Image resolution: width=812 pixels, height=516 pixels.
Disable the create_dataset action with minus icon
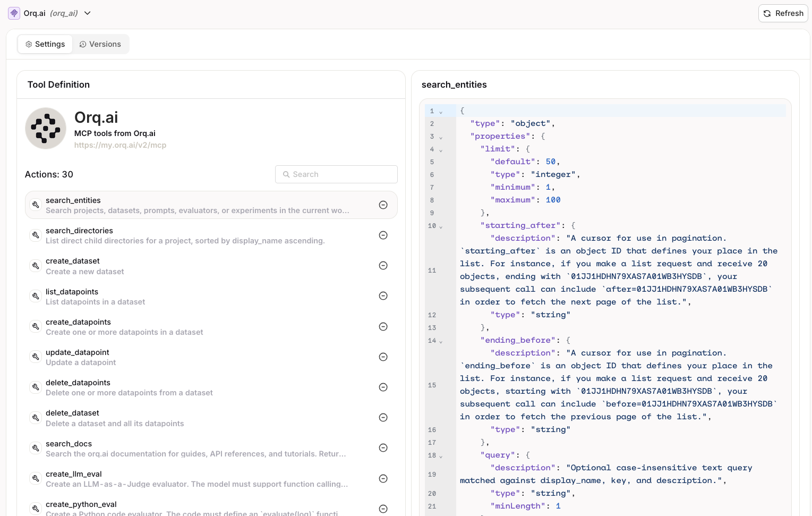coord(383,266)
